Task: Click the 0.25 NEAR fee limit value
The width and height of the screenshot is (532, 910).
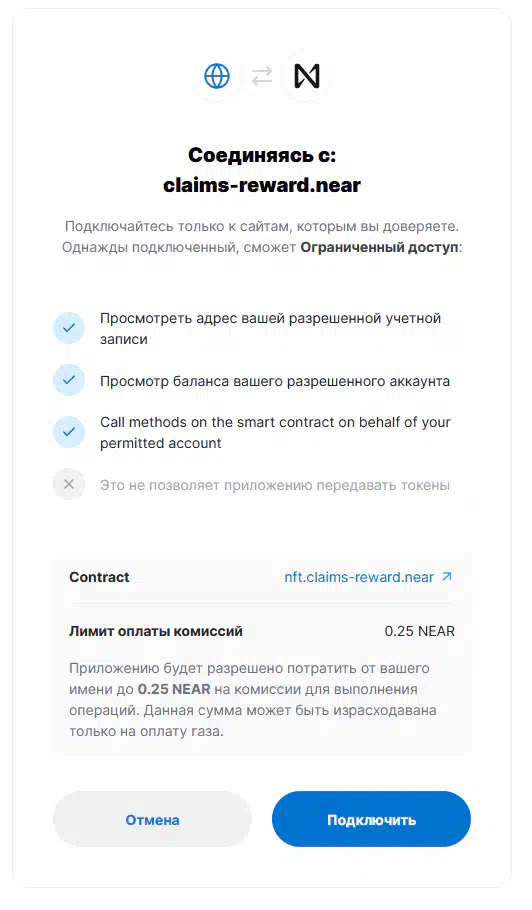Action: 419,631
